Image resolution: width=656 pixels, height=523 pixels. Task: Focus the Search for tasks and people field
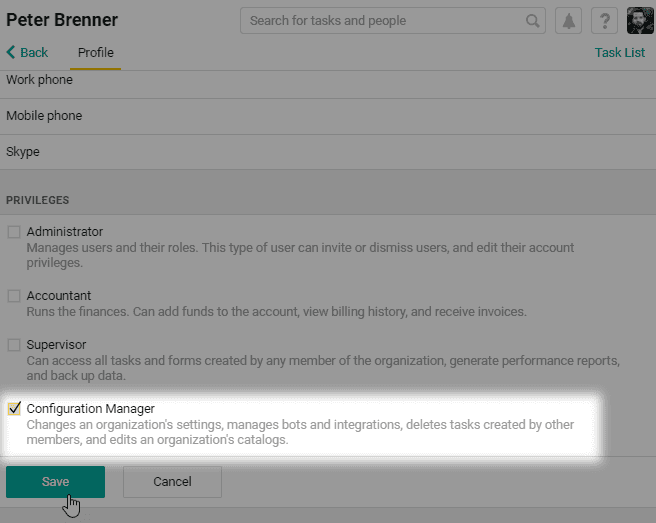392,21
